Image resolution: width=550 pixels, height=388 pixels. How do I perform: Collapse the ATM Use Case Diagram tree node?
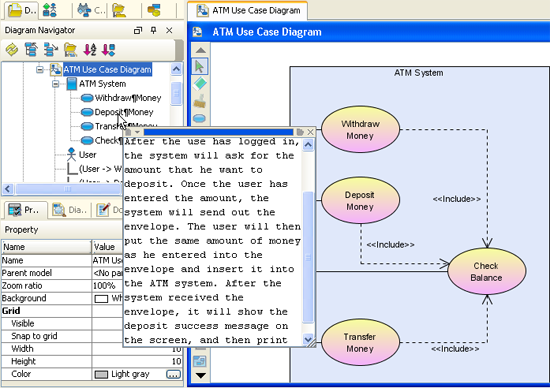pos(40,69)
